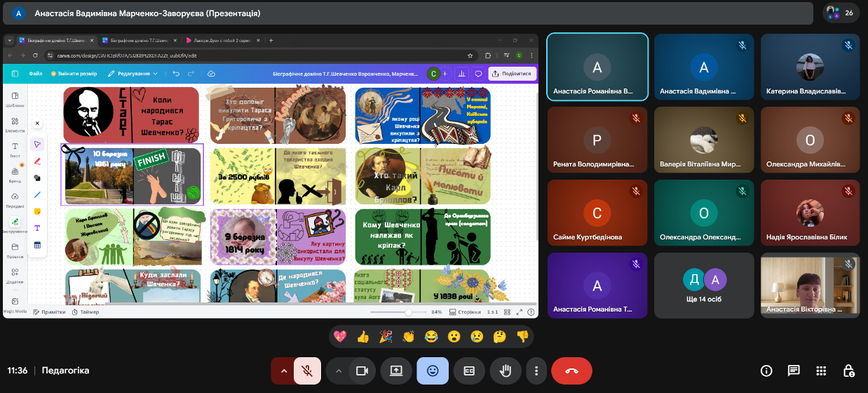Image resolution: width=868 pixels, height=393 pixels.
Task: Unmute the microphone in the call bar
Action: [x=306, y=371]
